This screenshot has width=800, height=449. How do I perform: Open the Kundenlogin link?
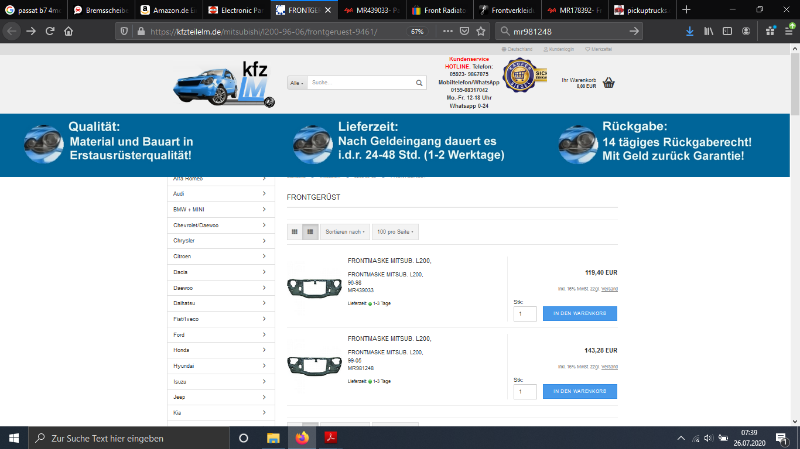[559, 49]
